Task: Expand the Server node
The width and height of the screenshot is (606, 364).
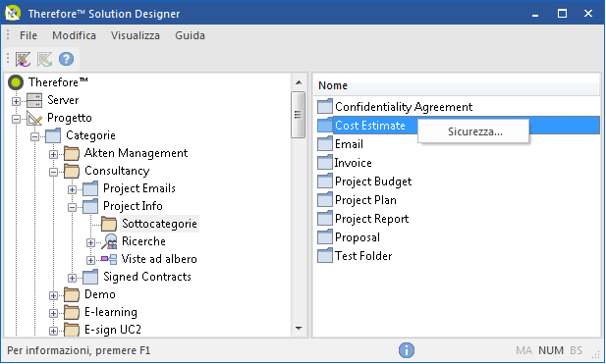Action: [16, 101]
